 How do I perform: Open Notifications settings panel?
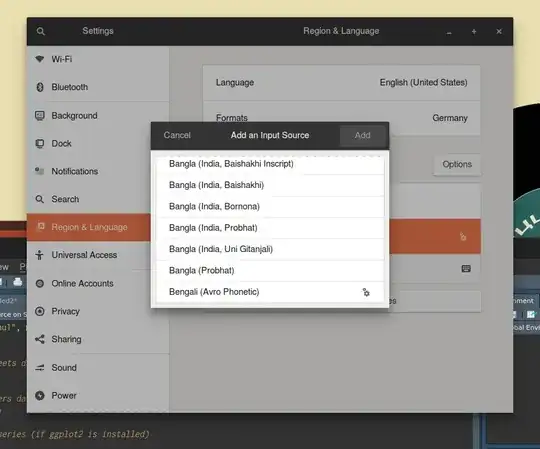[98, 171]
